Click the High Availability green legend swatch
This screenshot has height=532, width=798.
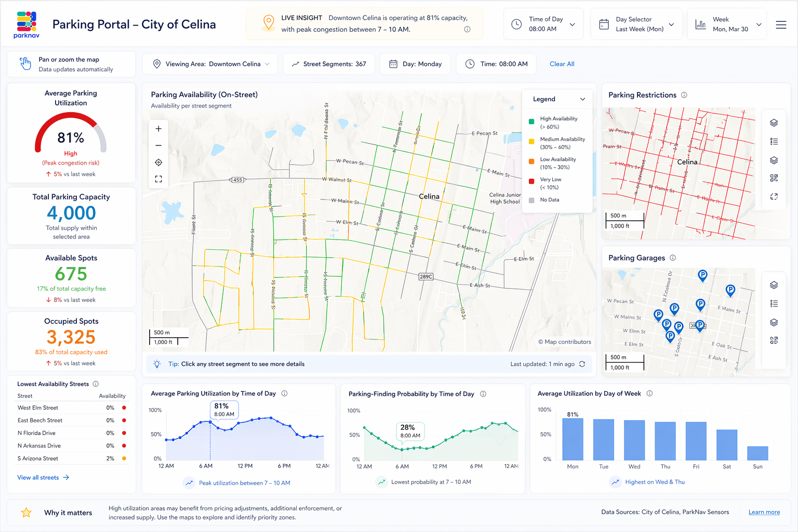coord(531,122)
